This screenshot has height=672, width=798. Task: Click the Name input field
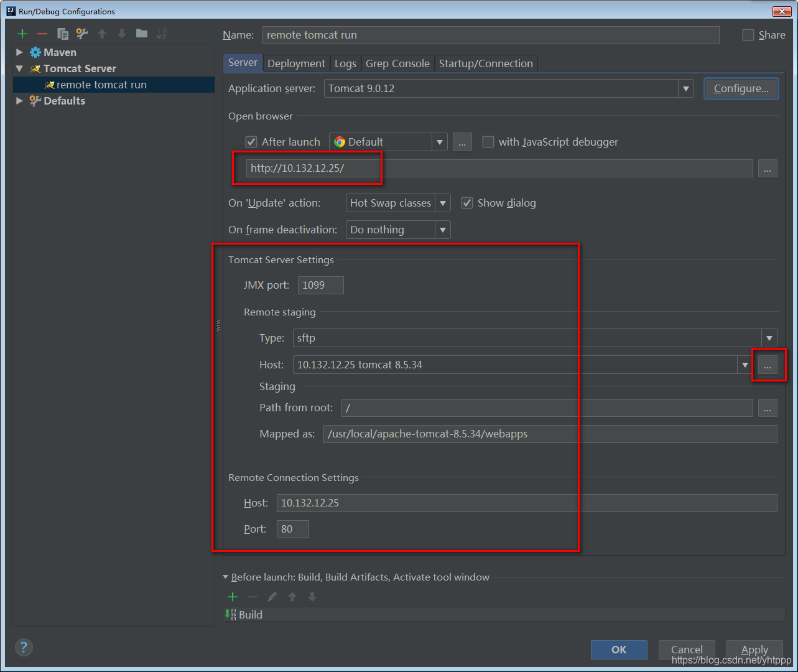pos(491,35)
